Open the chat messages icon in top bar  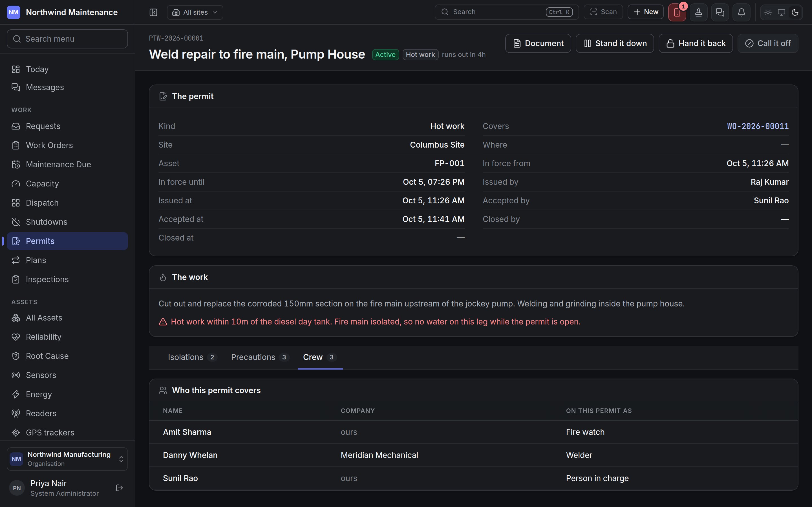coord(720,12)
